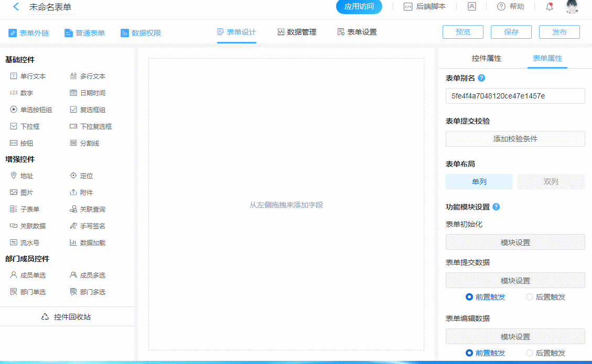Open the notification bell

(550, 7)
